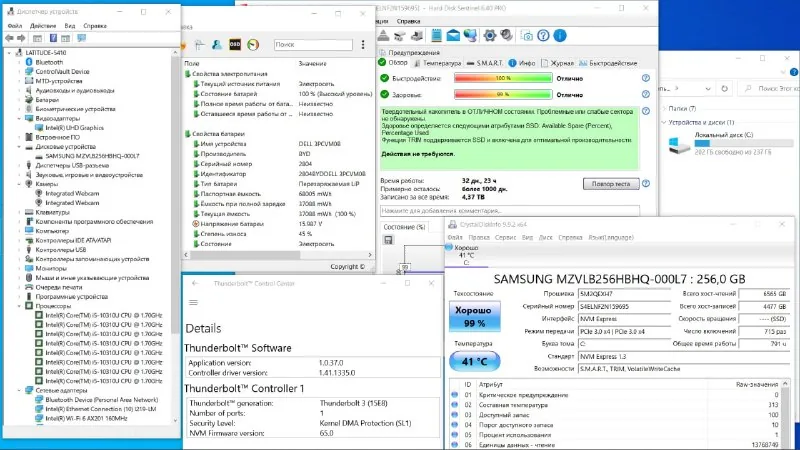The image size is (800, 450).
Task: Click the Local Disk C: usage bar
Action: click(x=743, y=144)
